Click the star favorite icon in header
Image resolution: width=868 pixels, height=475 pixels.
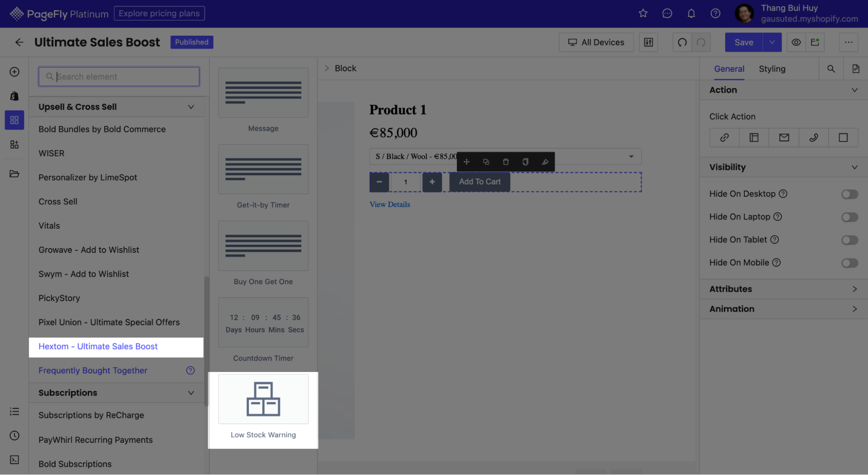[643, 13]
